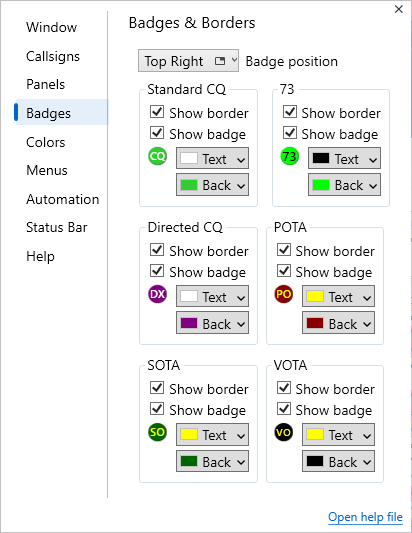The height and width of the screenshot is (533, 412).
Task: Open the Top Right badge position dropdown
Action: pos(188,61)
